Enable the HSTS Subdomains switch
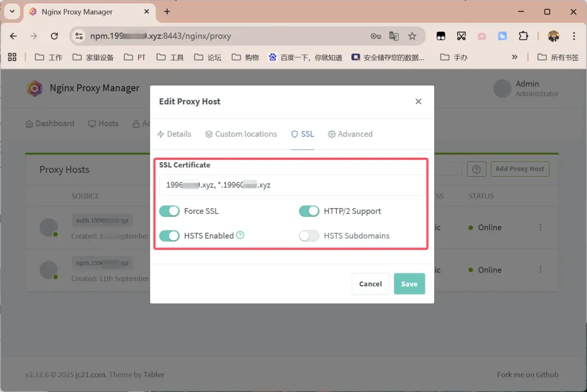The image size is (587, 392). [309, 235]
